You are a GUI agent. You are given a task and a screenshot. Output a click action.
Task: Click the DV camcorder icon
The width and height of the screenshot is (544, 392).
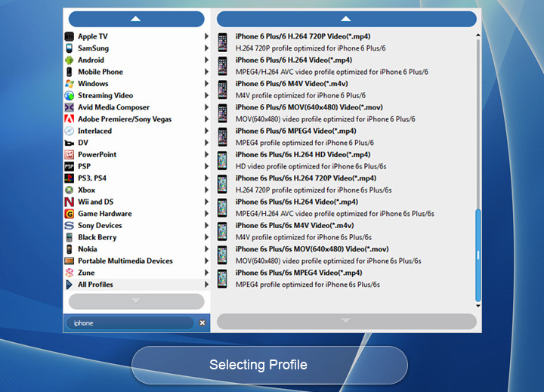(70, 143)
